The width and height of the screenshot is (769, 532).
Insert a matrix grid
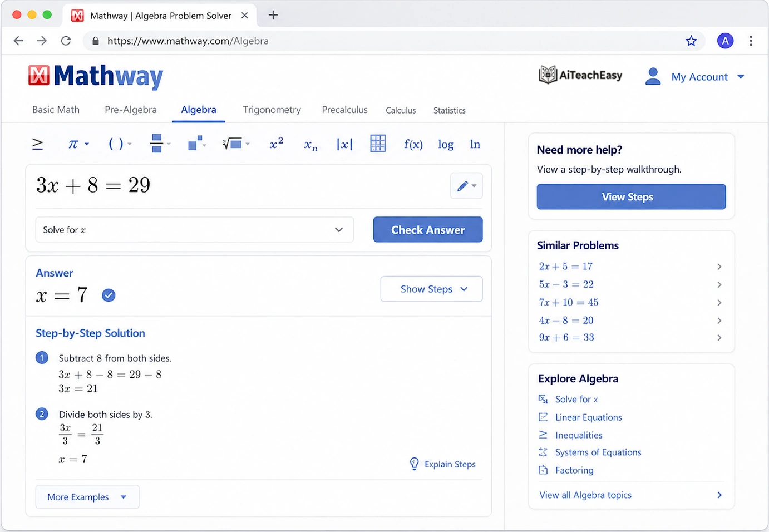(378, 144)
